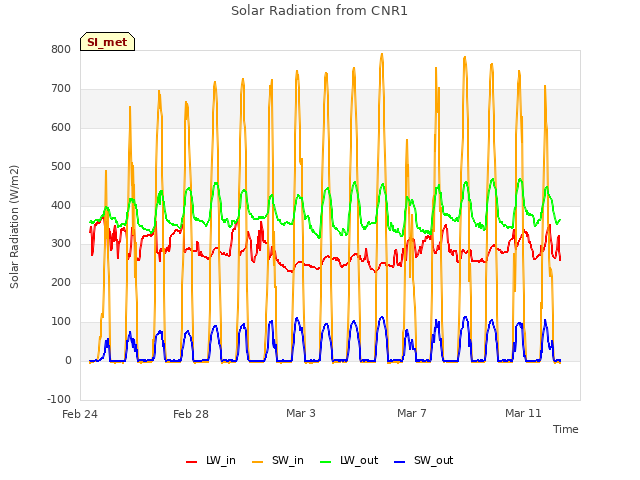This screenshot has height=480, width=640.
Task: Click the Feb 24 x-axis tick label
Action: (x=80, y=414)
